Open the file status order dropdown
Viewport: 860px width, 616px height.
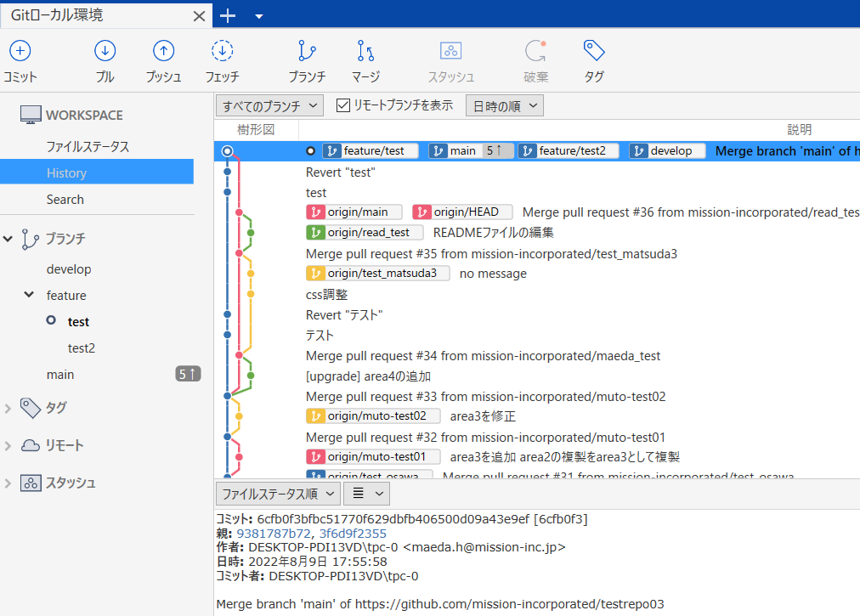pyautogui.click(x=278, y=493)
